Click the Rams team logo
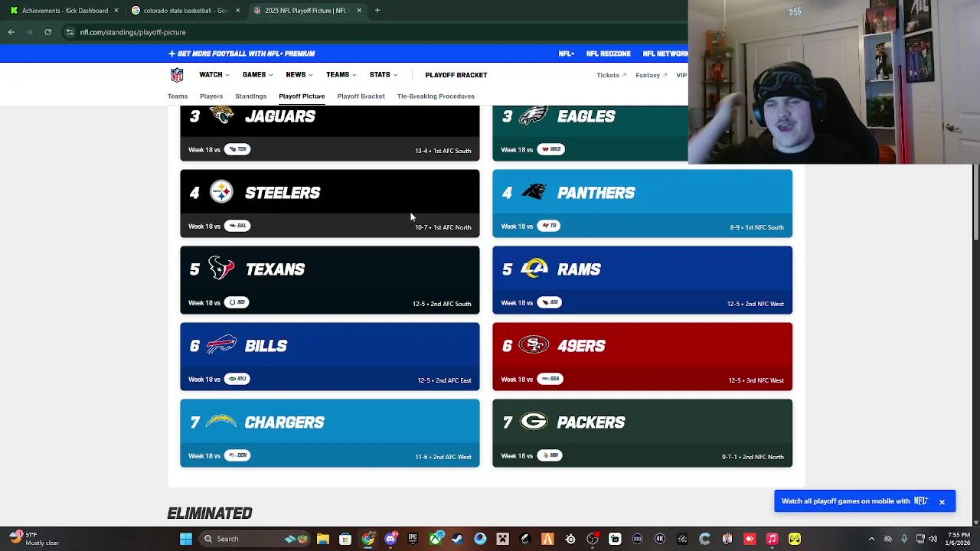This screenshot has width=980, height=551. tap(534, 269)
